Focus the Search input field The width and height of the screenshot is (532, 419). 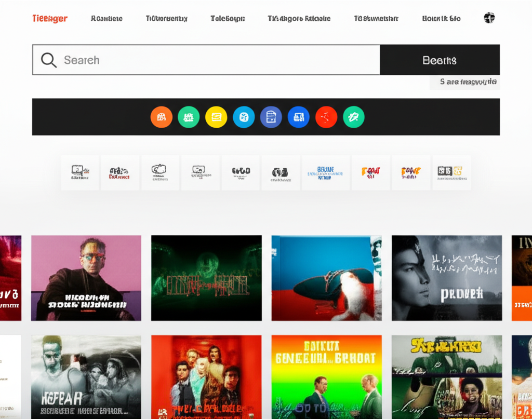click(218, 60)
